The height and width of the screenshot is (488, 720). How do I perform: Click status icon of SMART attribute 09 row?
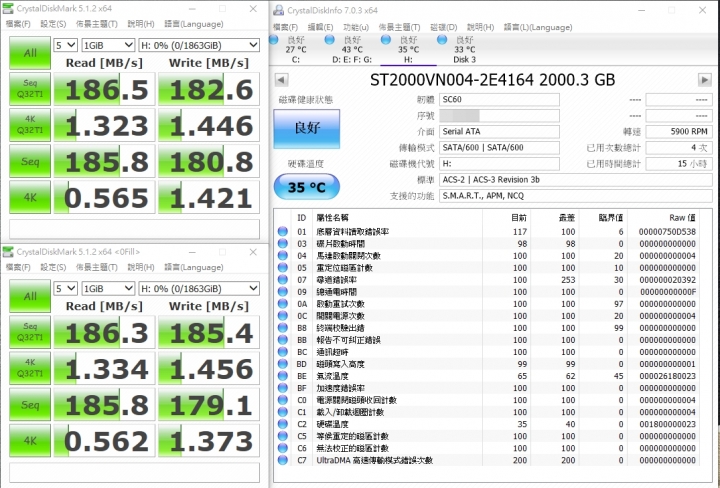point(283,292)
